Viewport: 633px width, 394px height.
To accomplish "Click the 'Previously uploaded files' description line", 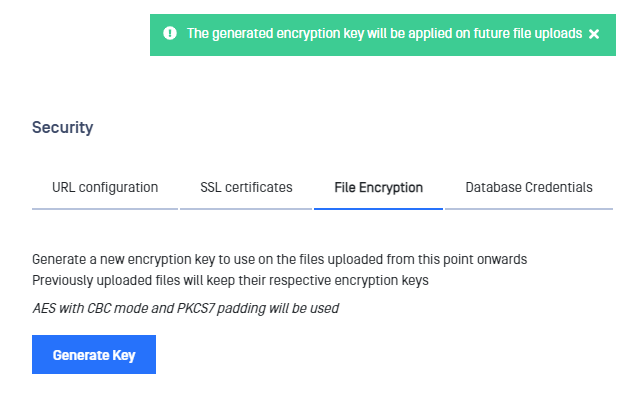I will [230, 280].
